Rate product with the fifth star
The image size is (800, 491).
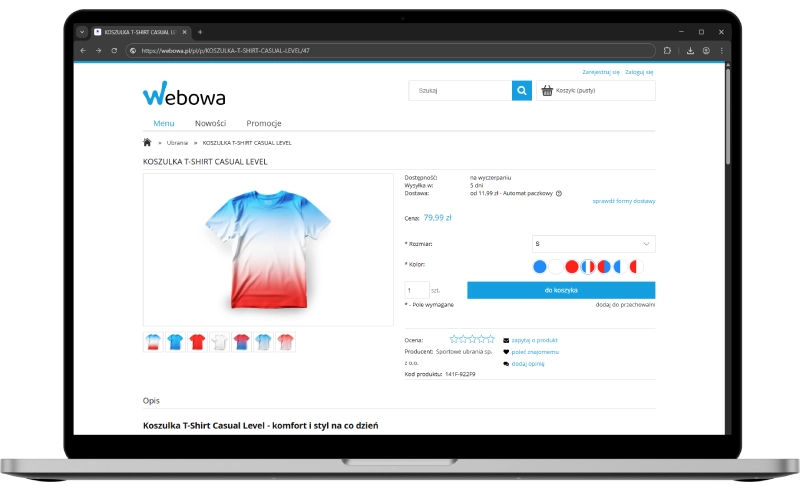pos(490,339)
